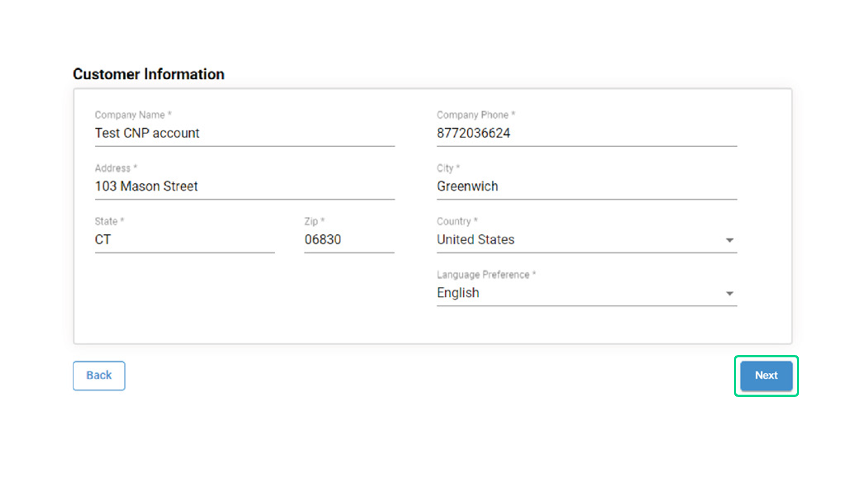This screenshot has width=868, height=491.
Task: Focus the Company Name field with Test CNP account
Action: point(147,133)
